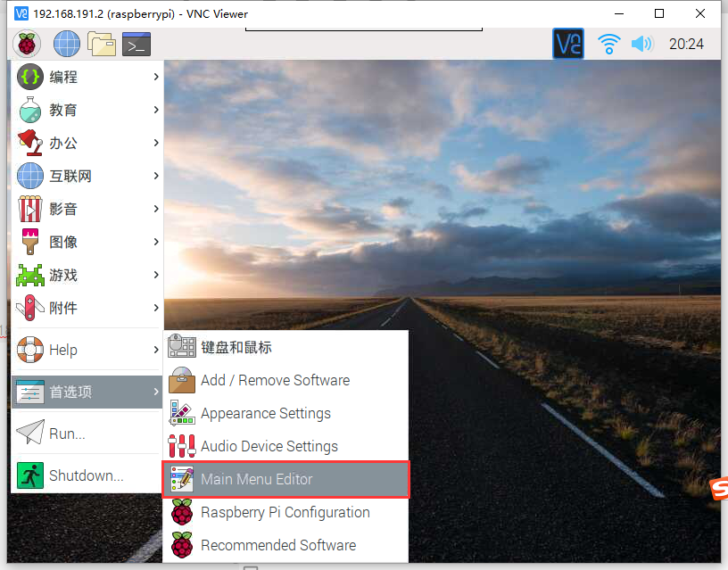Click the Raspberry Pi Configuration raspberry icon
Viewport: 728px width, 570px height.
(x=182, y=512)
